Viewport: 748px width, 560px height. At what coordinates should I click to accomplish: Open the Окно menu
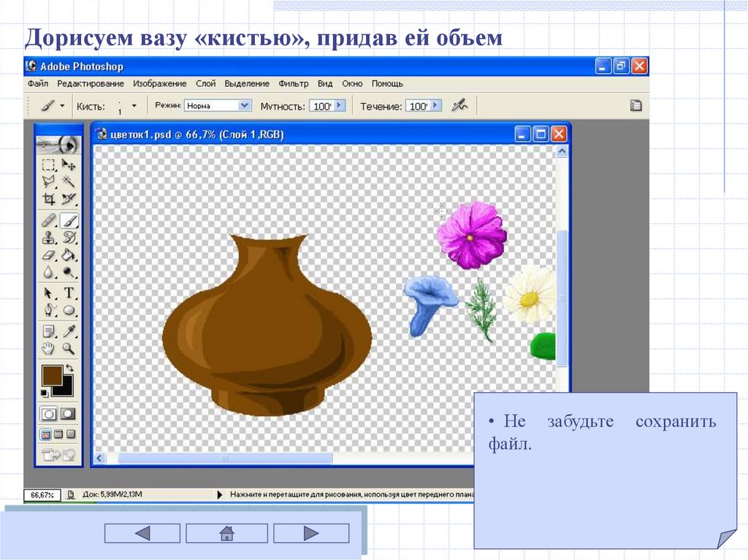click(x=352, y=83)
